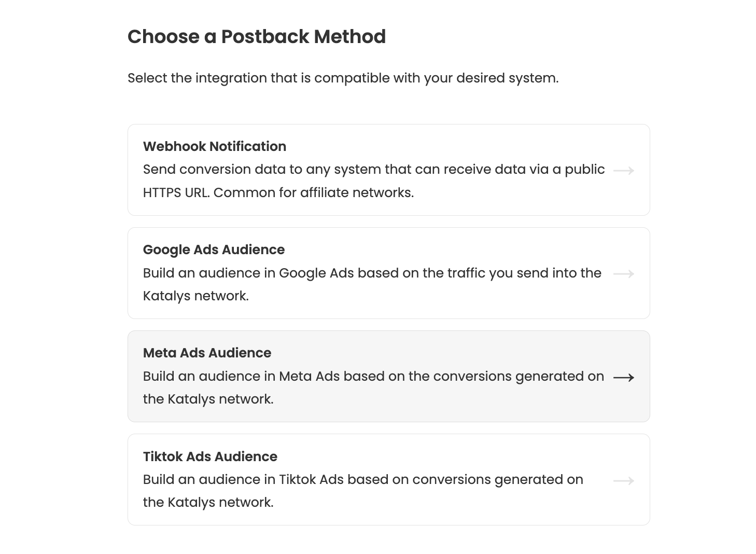Click the word 'Postback' in the page heading

point(265,36)
